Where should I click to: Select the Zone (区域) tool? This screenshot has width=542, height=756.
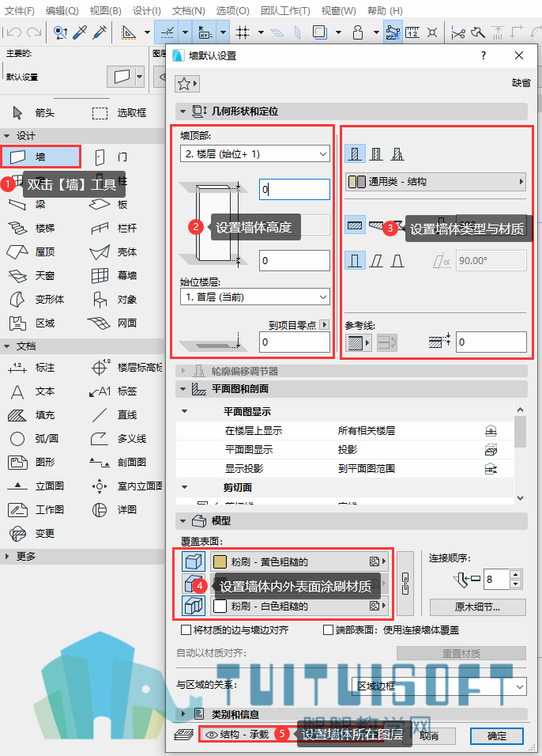point(32,323)
